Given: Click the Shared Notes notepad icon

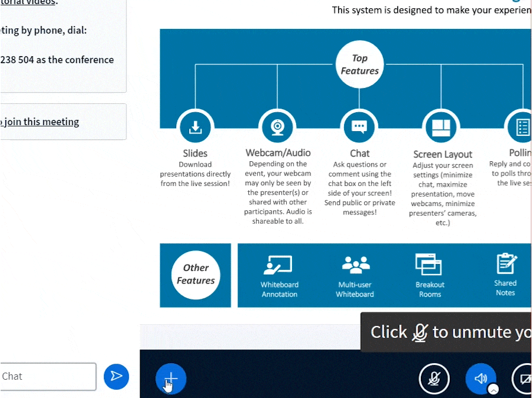Looking at the screenshot, I should (x=506, y=265).
